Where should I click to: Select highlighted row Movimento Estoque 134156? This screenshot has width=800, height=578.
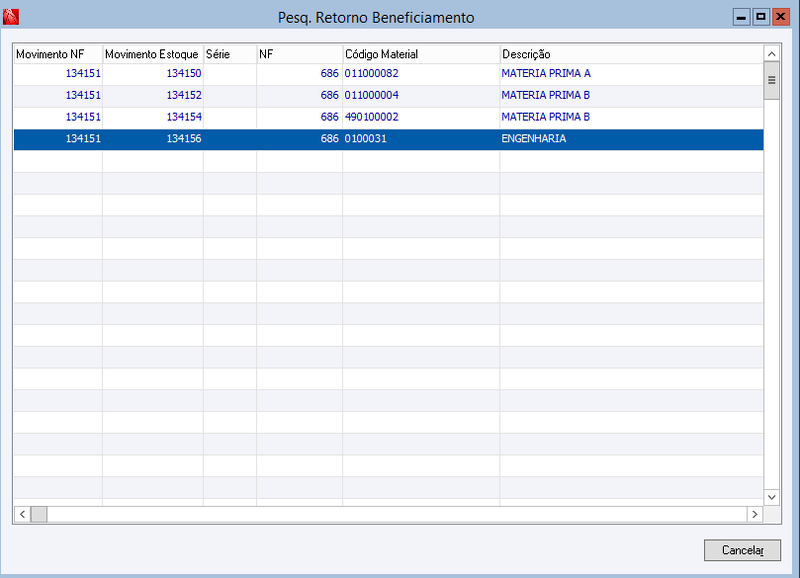coord(388,139)
